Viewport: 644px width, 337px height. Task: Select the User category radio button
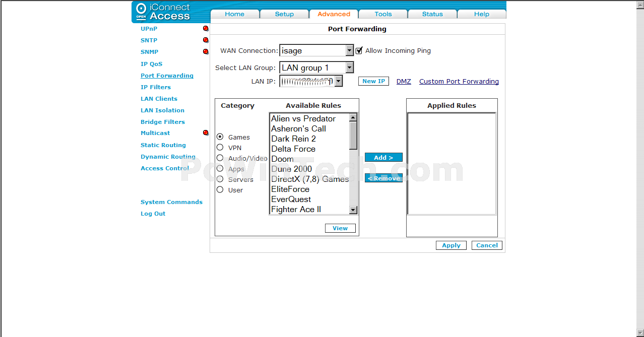point(220,189)
